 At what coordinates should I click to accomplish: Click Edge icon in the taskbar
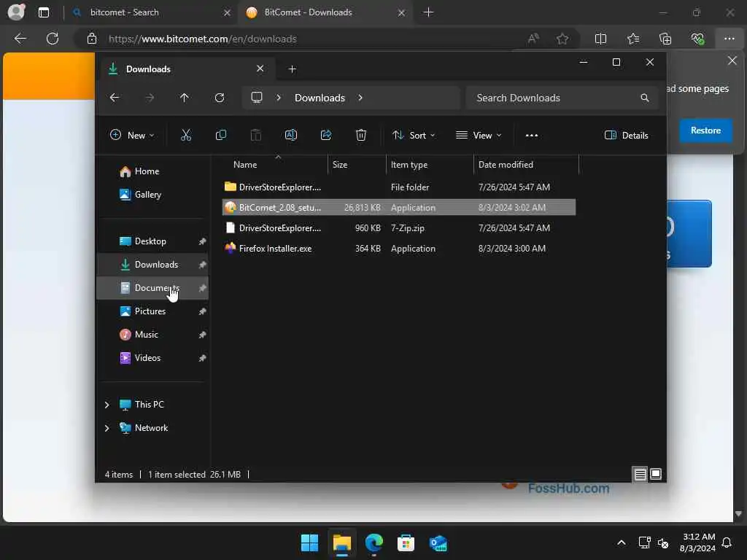click(x=374, y=542)
